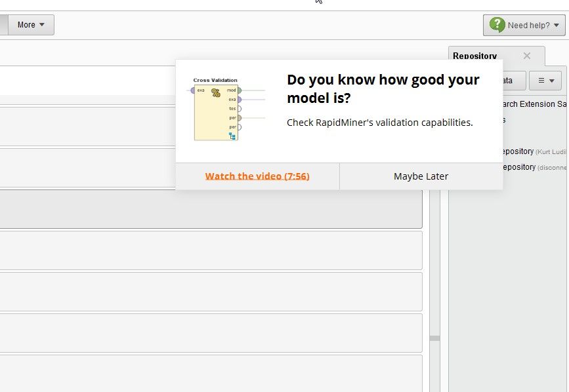Switch to the Repository tab

474,56
